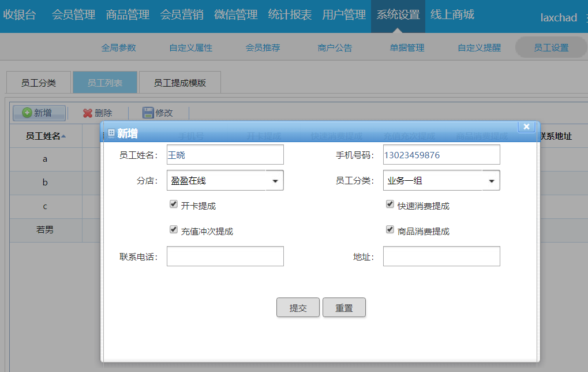This screenshot has height=372, width=588.
Task: Click the 新增 dialog title icon
Action: tap(111, 133)
